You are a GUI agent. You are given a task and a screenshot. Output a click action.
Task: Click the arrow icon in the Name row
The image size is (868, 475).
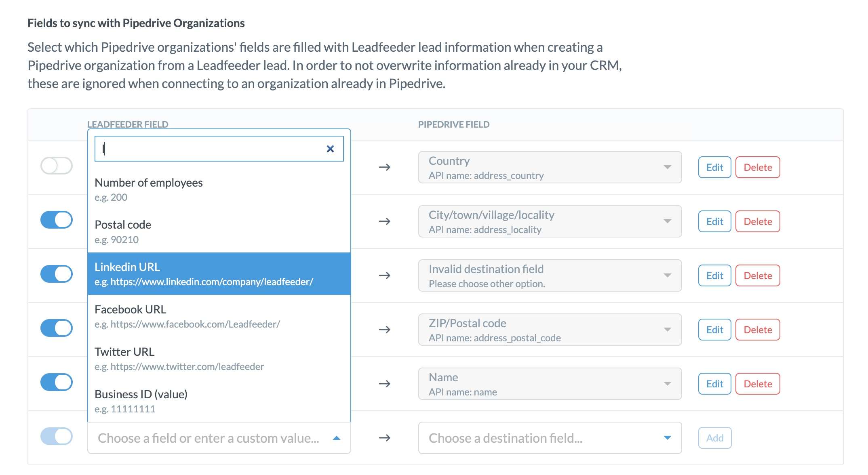coord(385,384)
